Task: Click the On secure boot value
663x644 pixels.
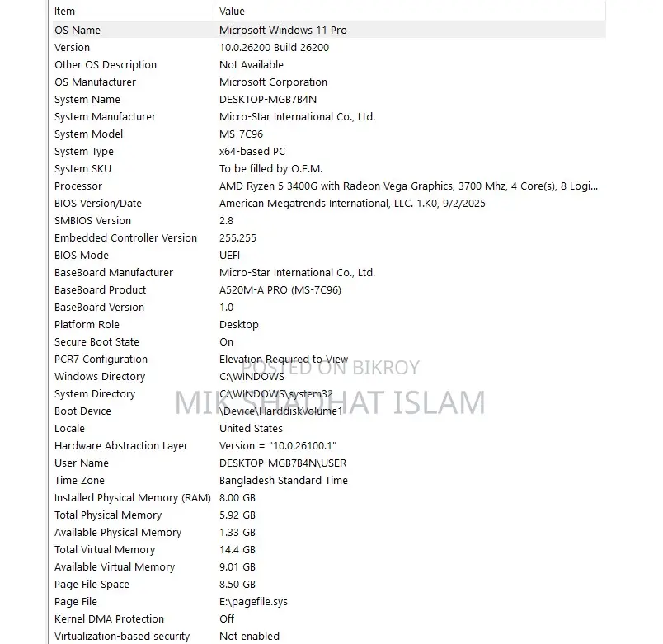Action: tap(226, 342)
